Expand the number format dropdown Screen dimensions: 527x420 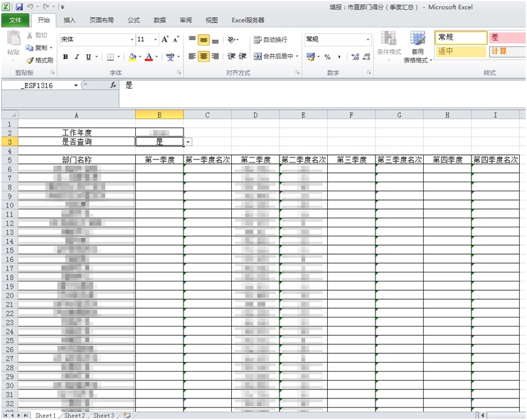pos(367,40)
